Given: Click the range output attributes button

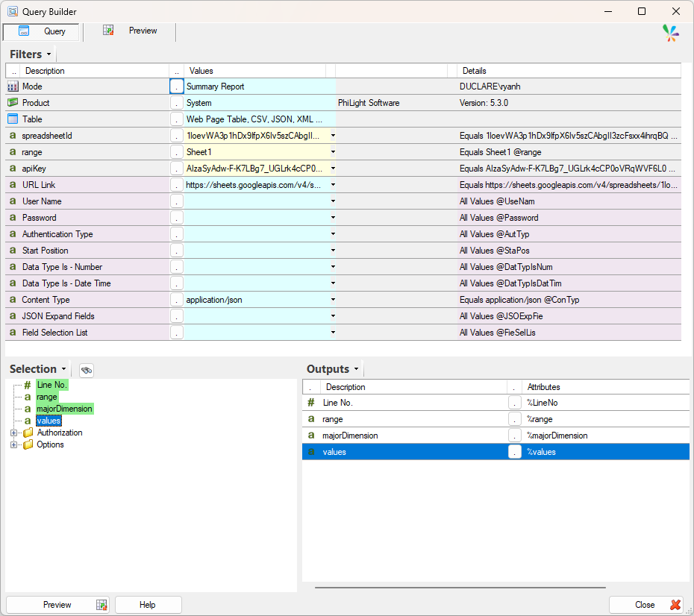Looking at the screenshot, I should coord(515,419).
